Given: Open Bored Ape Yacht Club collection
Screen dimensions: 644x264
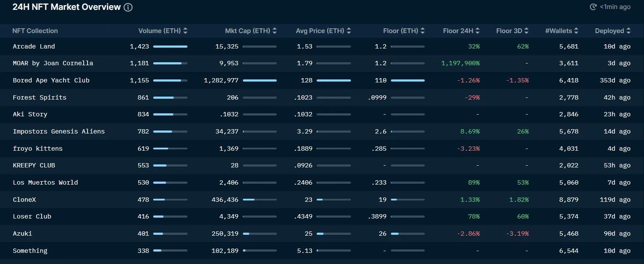Looking at the screenshot, I should [x=51, y=80].
